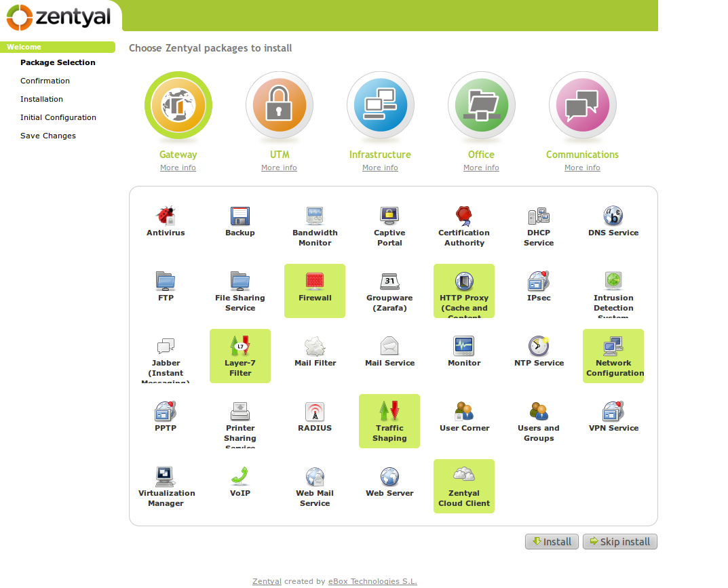Select the Office profile icon
This screenshot has height=588, width=728.
[482, 105]
